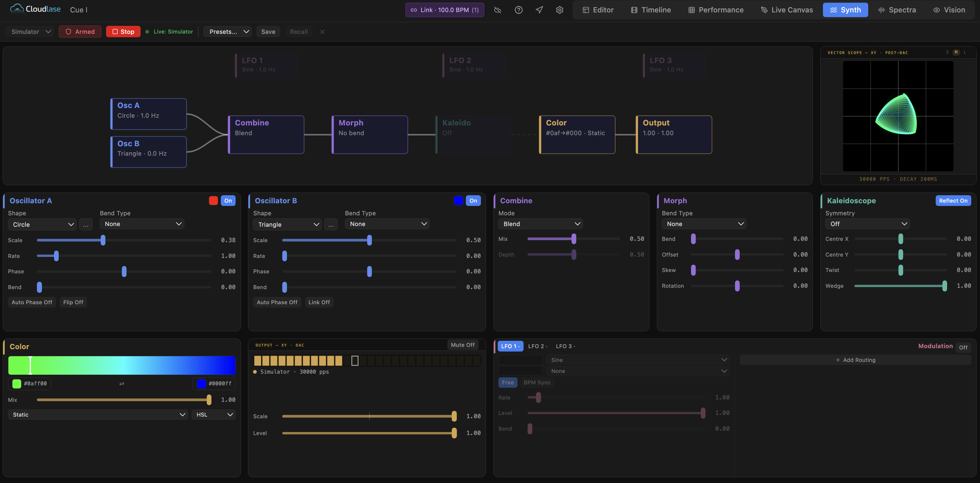The height and width of the screenshot is (483, 980).
Task: Select the Output node in graph
Action: click(x=674, y=135)
